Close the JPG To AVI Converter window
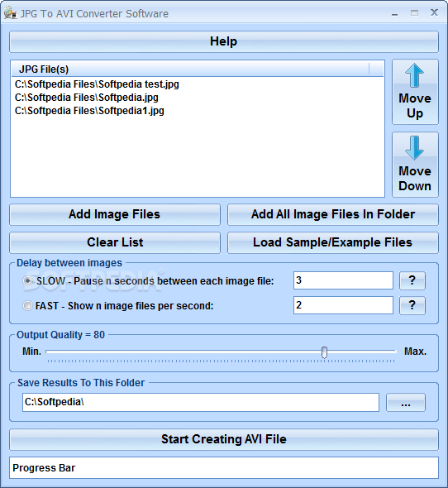The image size is (448, 488). coord(434,12)
